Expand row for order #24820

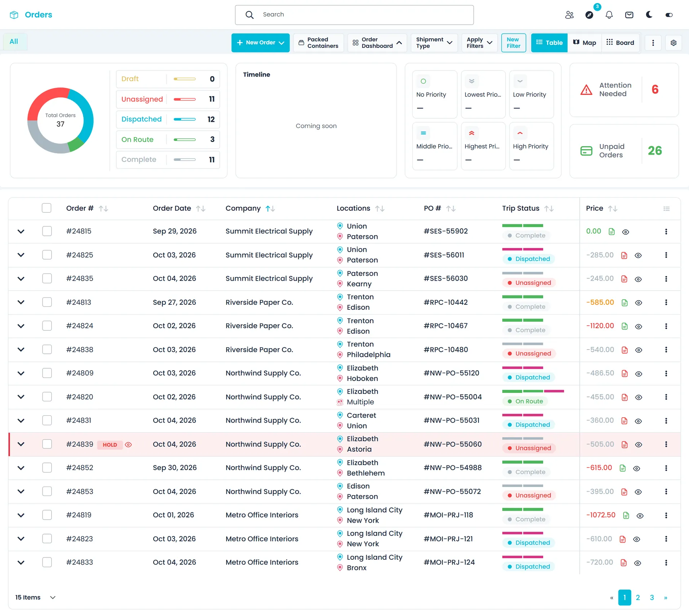[x=21, y=397]
